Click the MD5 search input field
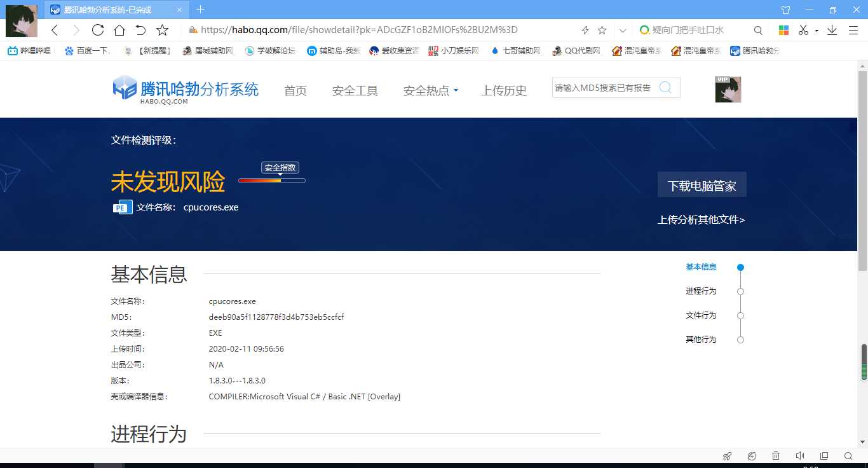This screenshot has height=468, width=868. pyautogui.click(x=604, y=88)
